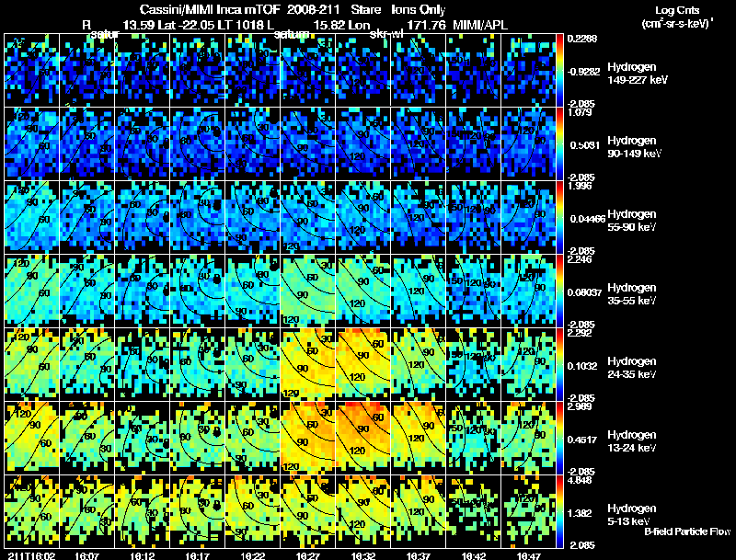Screen dimensions: 736x560
Task: Select the 55-90 keV panel at 16:47
Action: pos(528,218)
